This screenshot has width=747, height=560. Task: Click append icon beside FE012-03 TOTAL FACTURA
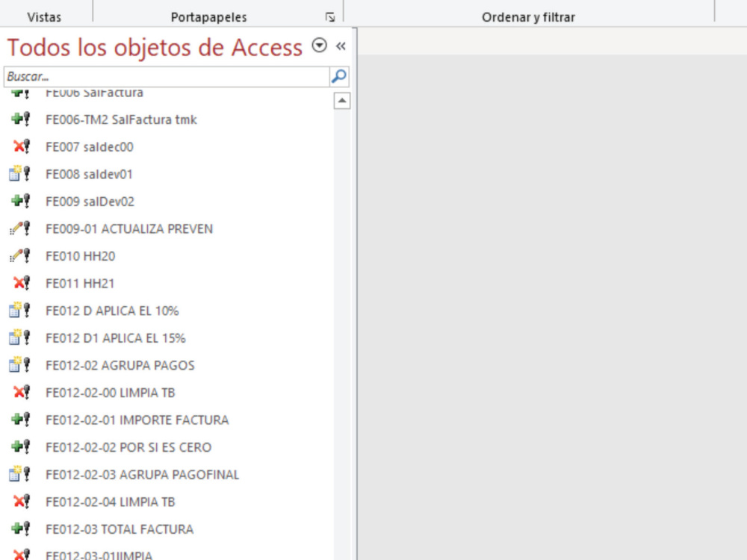[20, 529]
